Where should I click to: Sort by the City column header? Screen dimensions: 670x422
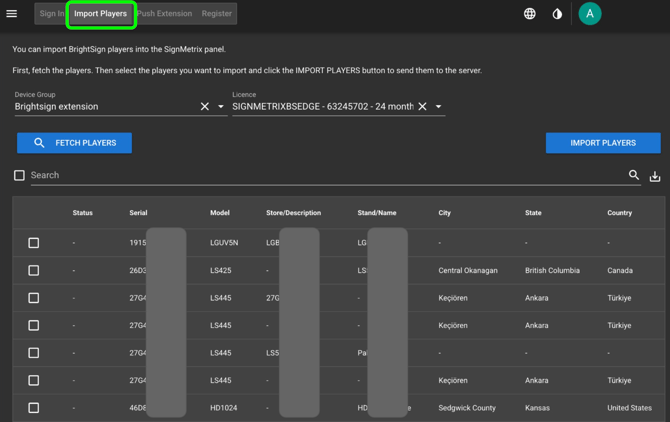click(444, 213)
